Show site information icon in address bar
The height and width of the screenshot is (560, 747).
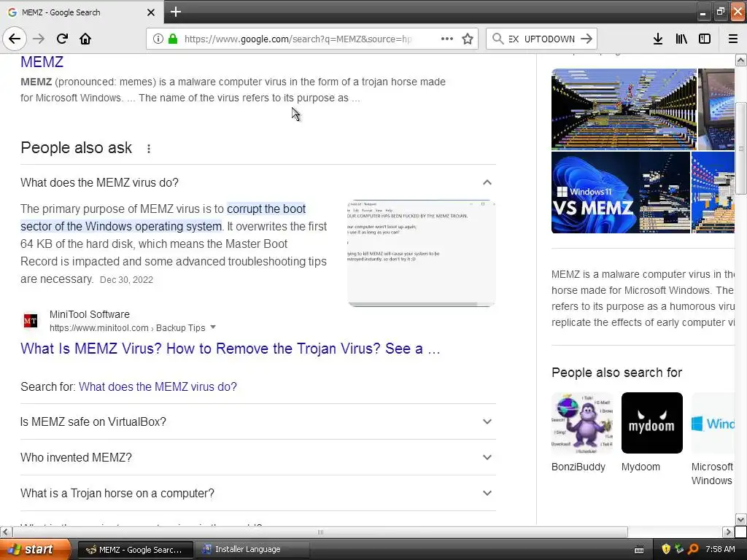pos(158,39)
